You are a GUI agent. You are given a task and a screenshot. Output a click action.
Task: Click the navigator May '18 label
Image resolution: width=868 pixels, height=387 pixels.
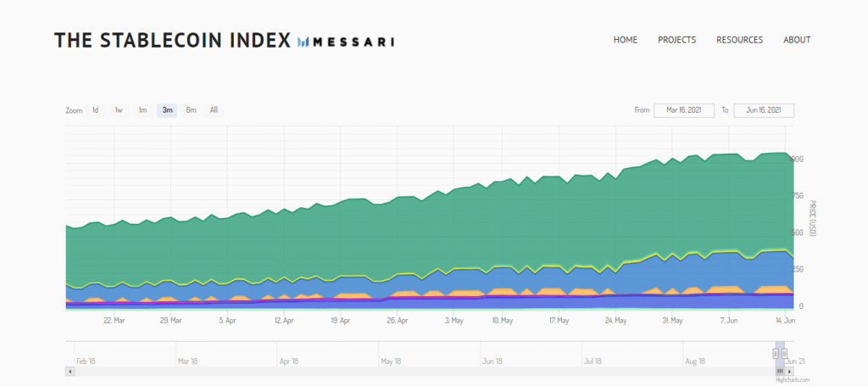(391, 361)
